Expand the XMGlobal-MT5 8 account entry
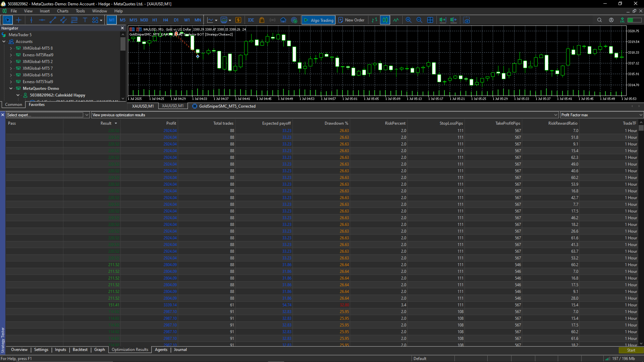644x362 pixels. tap(10, 48)
